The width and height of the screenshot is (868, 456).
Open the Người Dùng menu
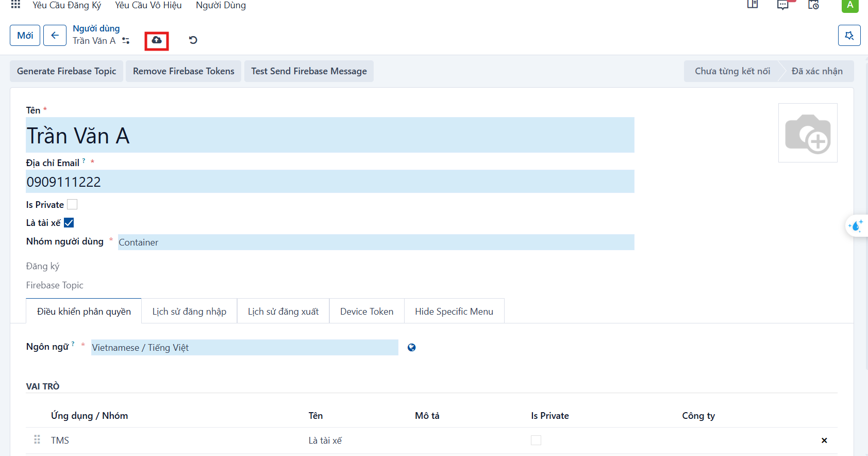221,5
